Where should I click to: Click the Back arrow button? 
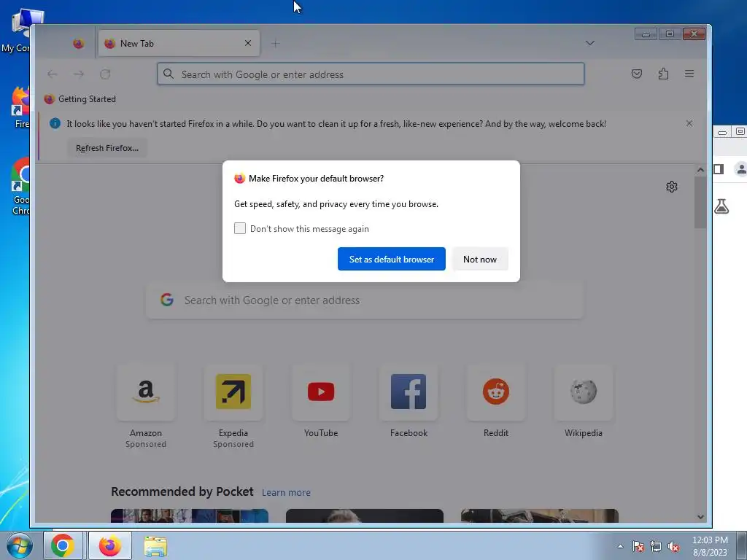point(53,74)
